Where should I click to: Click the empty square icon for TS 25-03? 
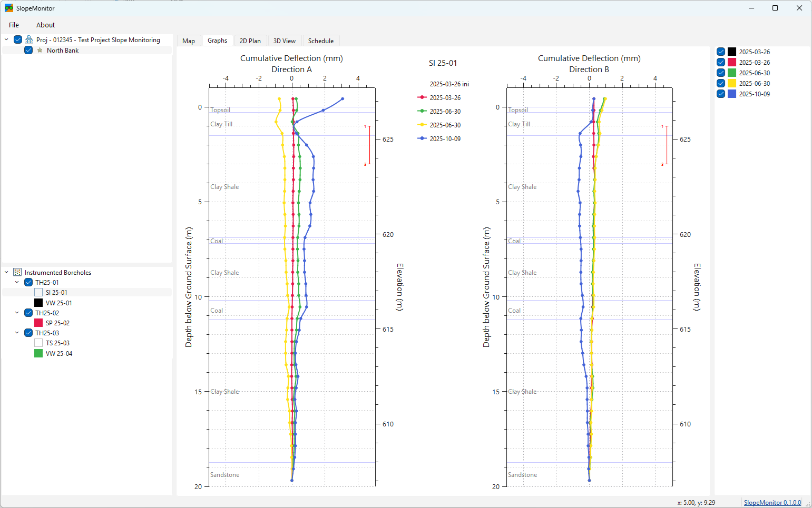tap(38, 343)
